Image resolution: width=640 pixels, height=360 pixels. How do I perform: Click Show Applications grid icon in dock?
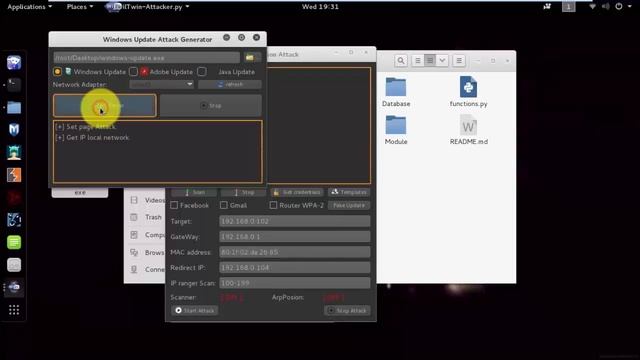[x=14, y=310]
